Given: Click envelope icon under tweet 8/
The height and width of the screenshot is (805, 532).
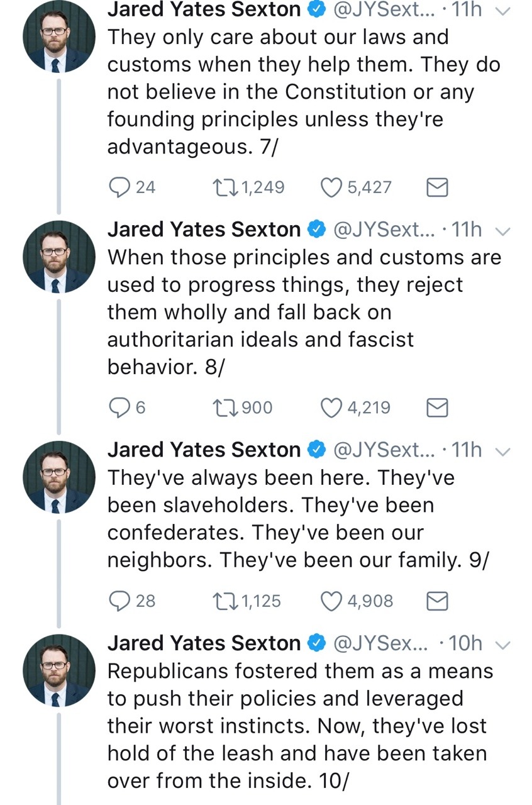Looking at the screenshot, I should 438,408.
